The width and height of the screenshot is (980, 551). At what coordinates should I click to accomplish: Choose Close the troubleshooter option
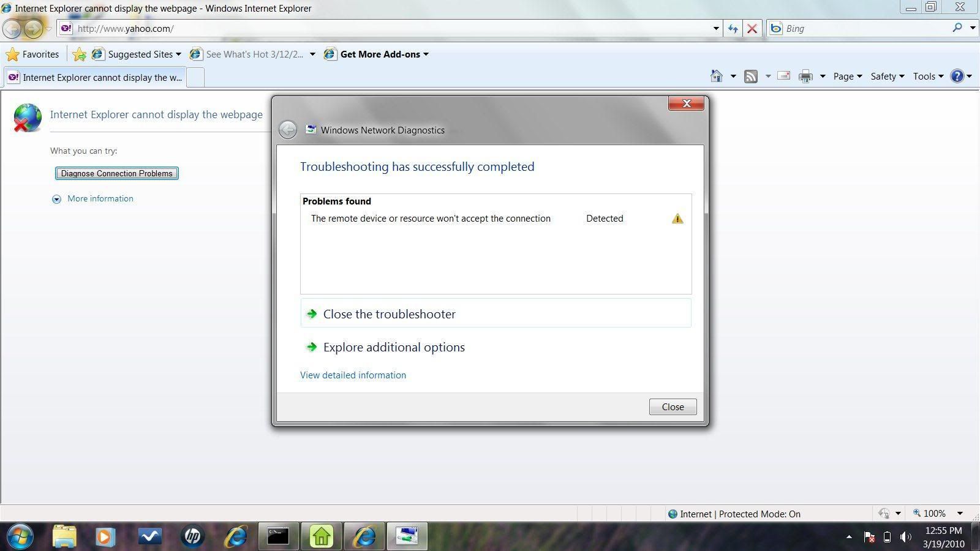pyautogui.click(x=496, y=313)
